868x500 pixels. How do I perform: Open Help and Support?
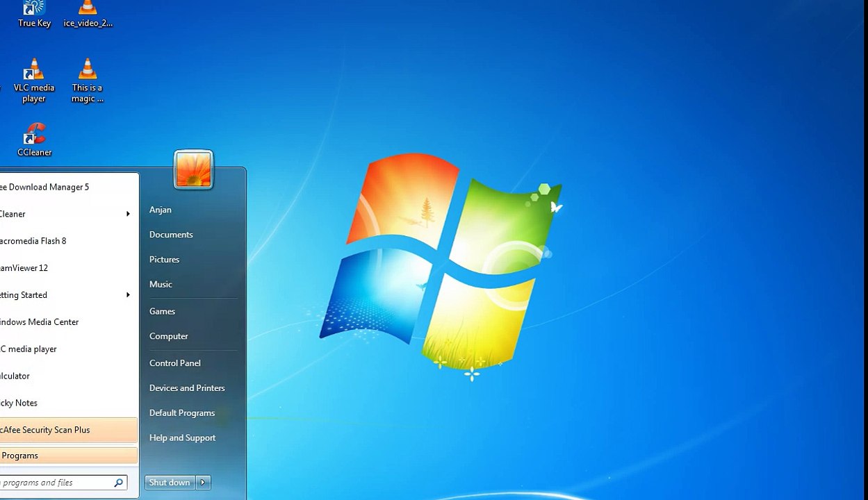click(x=183, y=438)
